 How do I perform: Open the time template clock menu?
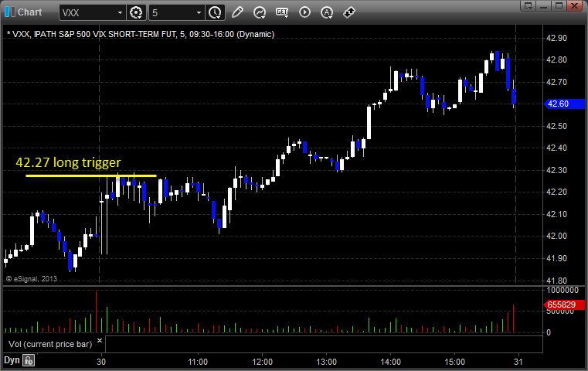(x=216, y=12)
